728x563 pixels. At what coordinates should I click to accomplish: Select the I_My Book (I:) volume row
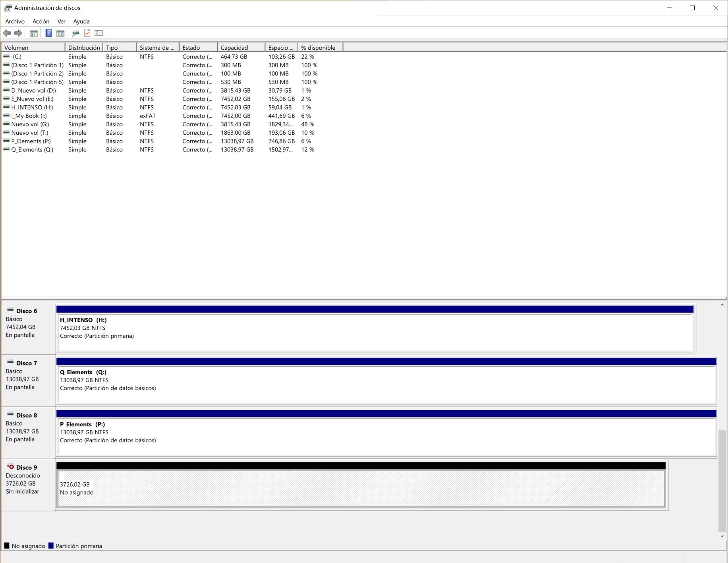(29, 116)
